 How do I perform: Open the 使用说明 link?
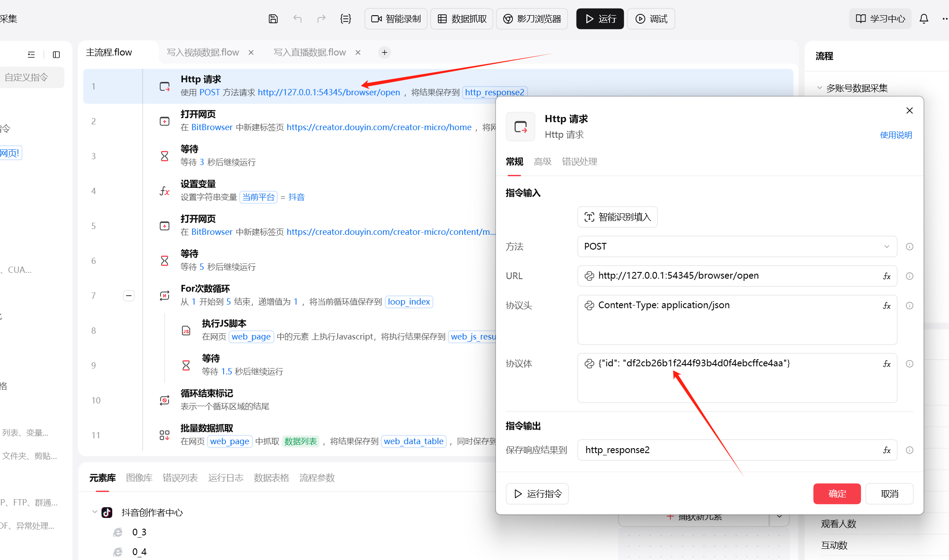click(896, 135)
